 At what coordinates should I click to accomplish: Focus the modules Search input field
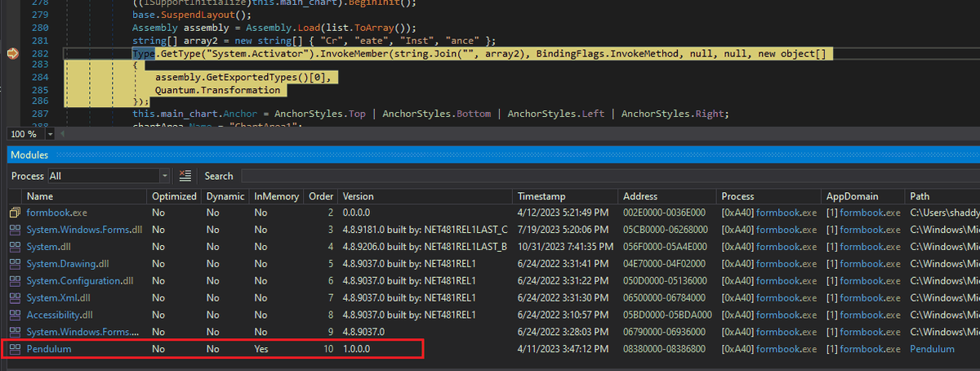(609, 176)
